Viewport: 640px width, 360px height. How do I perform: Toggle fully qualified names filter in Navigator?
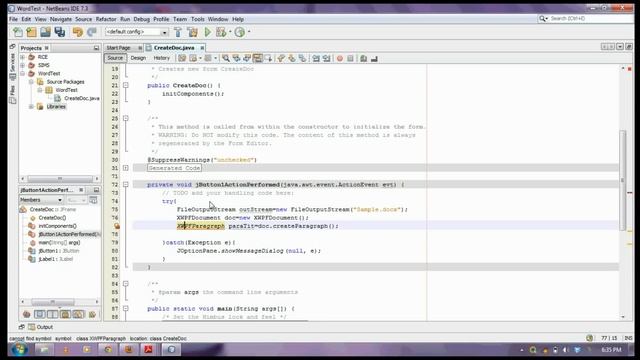point(92,314)
